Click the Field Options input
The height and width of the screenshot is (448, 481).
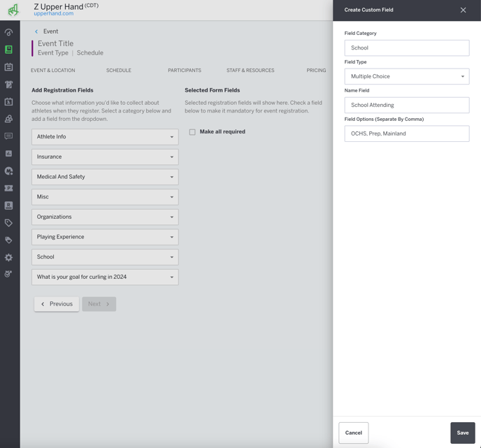click(x=407, y=133)
